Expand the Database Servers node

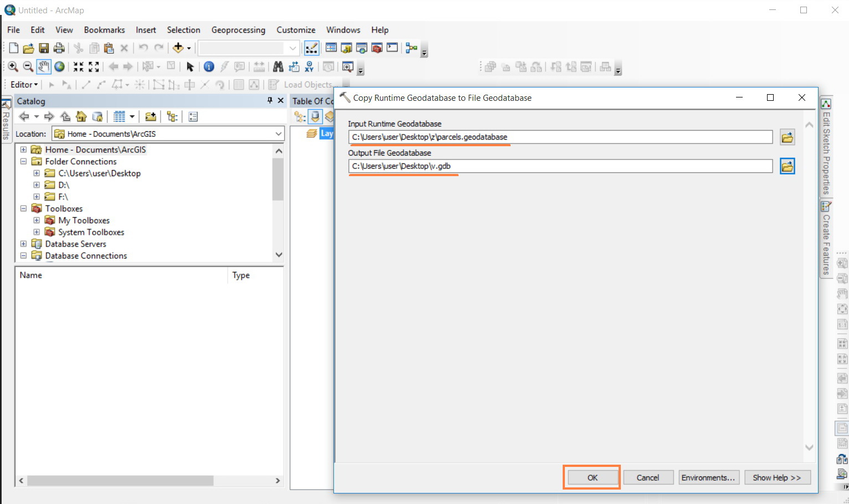23,244
